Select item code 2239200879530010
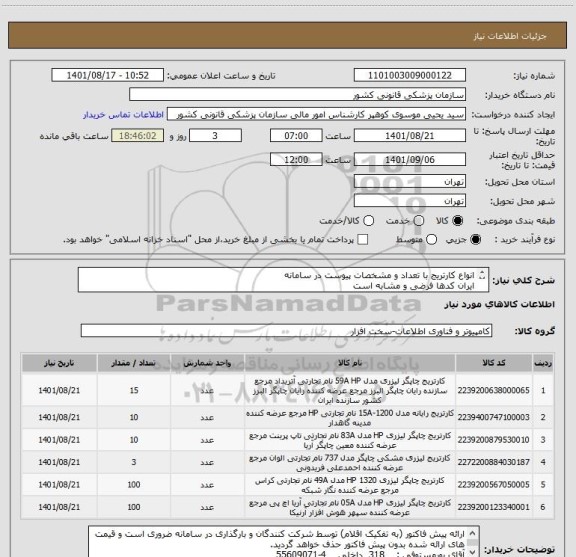This screenshot has height=557, width=576. [x=493, y=440]
